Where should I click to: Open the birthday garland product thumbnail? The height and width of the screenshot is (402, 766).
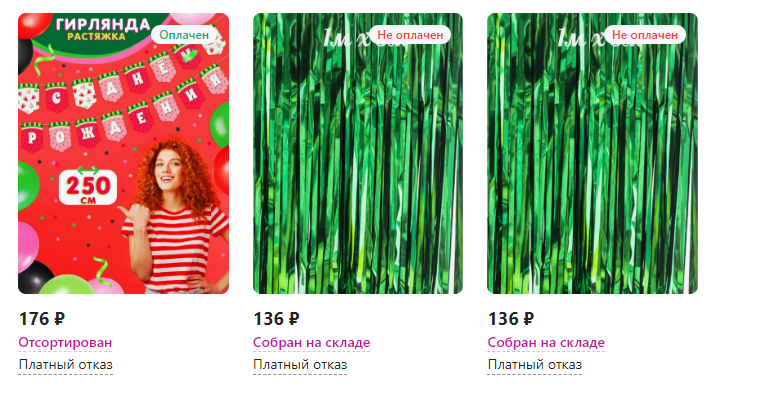click(124, 153)
